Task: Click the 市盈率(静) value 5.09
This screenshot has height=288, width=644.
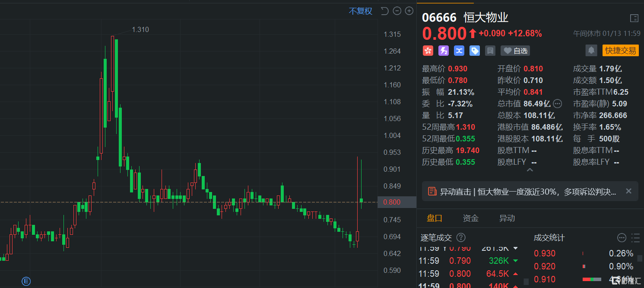Action: [x=619, y=104]
